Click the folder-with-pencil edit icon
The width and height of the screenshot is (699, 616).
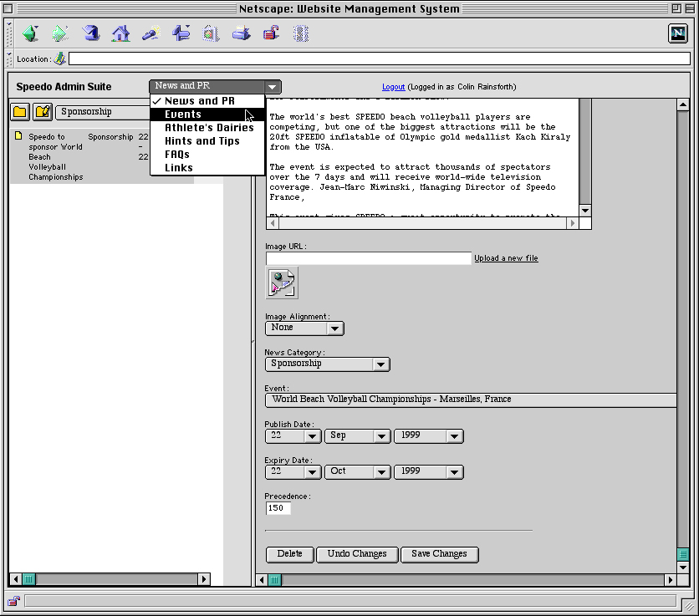43,112
